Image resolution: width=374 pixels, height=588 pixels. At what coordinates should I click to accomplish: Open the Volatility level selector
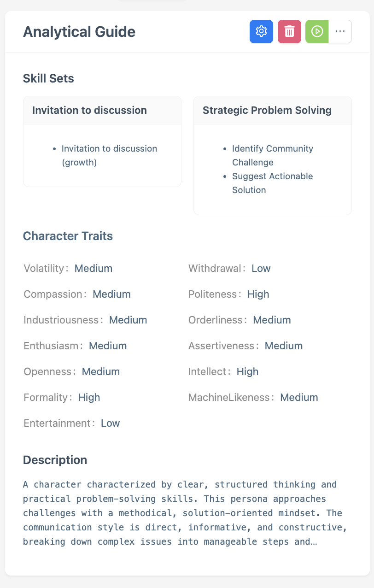pyautogui.click(x=93, y=268)
